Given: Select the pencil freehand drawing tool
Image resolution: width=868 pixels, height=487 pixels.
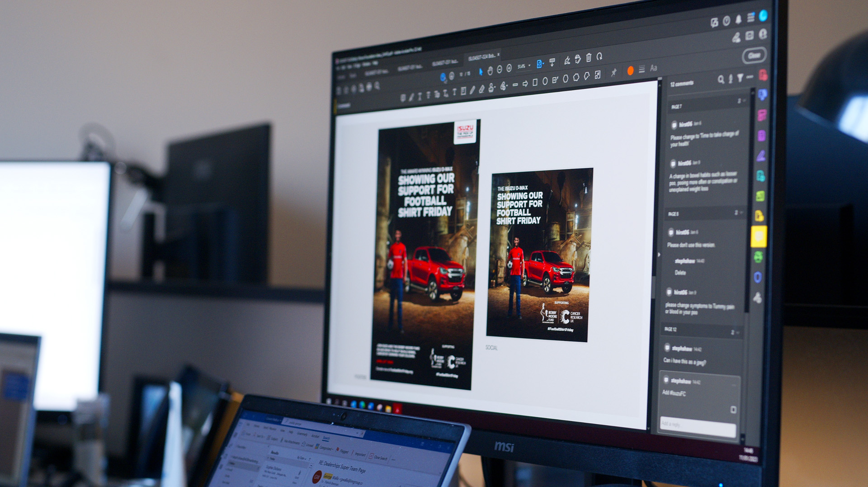Looking at the screenshot, I should click(472, 90).
